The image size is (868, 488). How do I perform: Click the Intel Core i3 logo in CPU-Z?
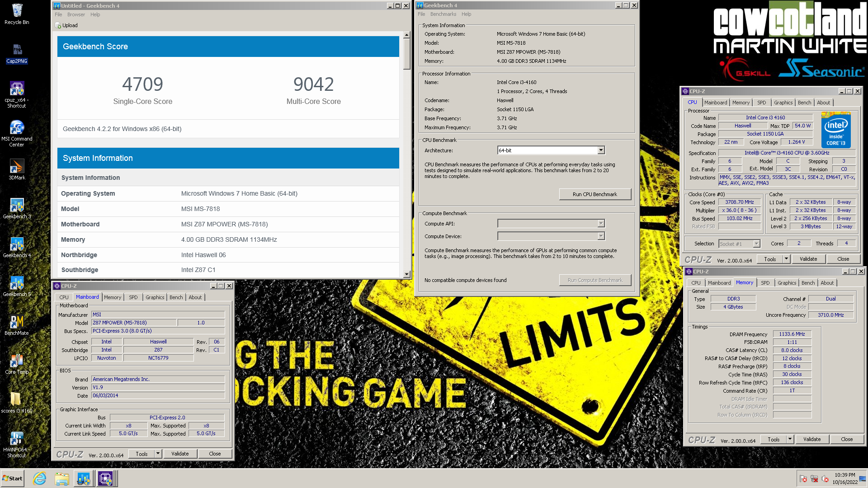836,130
